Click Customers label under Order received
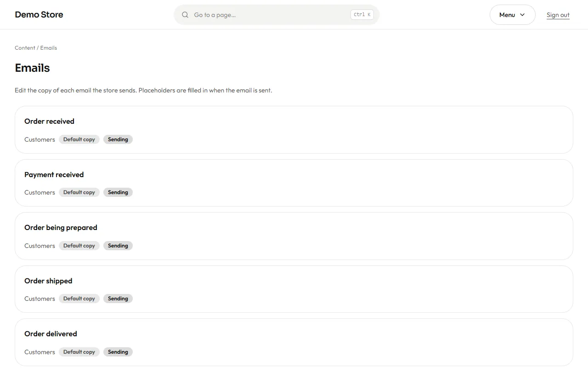Image resolution: width=588 pixels, height=368 pixels. click(x=40, y=139)
